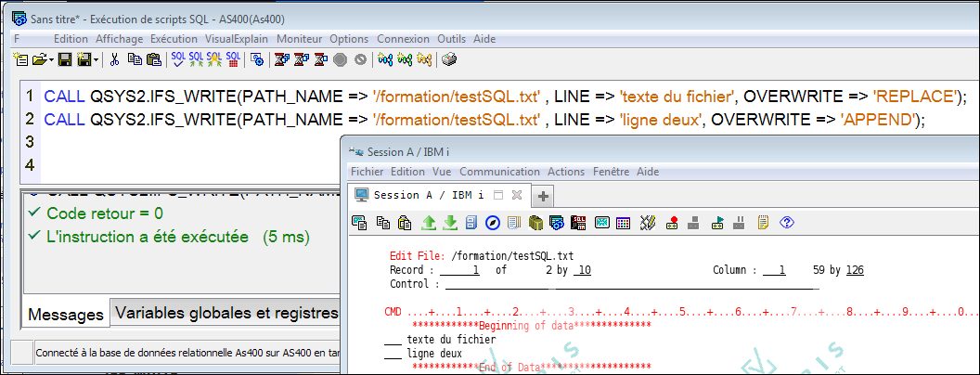
Task: Open the Fenêtre menu in Session A
Action: pos(611,171)
